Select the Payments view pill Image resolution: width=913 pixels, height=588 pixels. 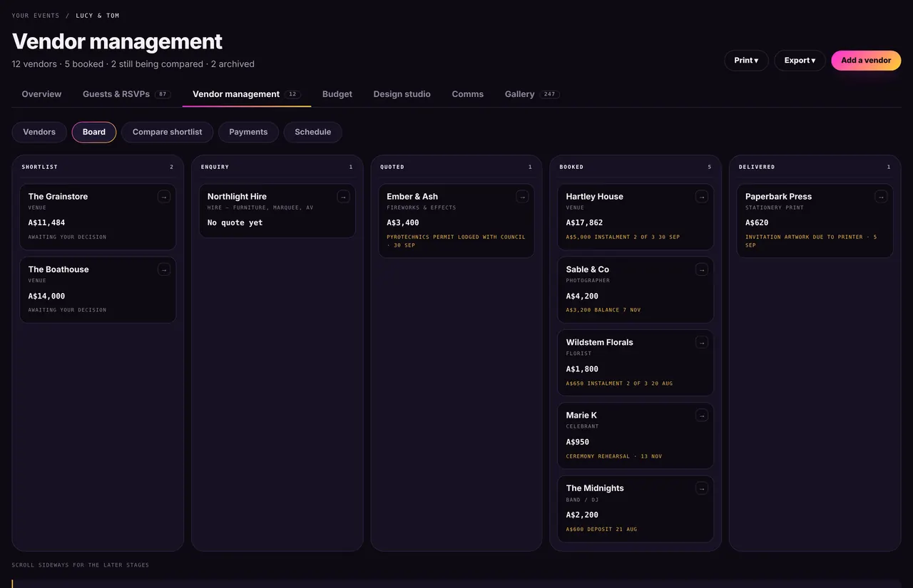(248, 132)
